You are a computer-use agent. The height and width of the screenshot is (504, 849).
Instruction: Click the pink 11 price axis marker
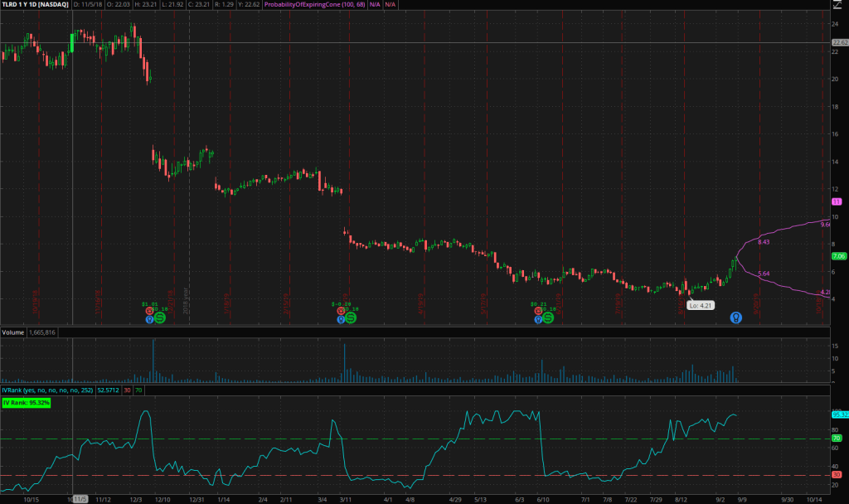(837, 201)
